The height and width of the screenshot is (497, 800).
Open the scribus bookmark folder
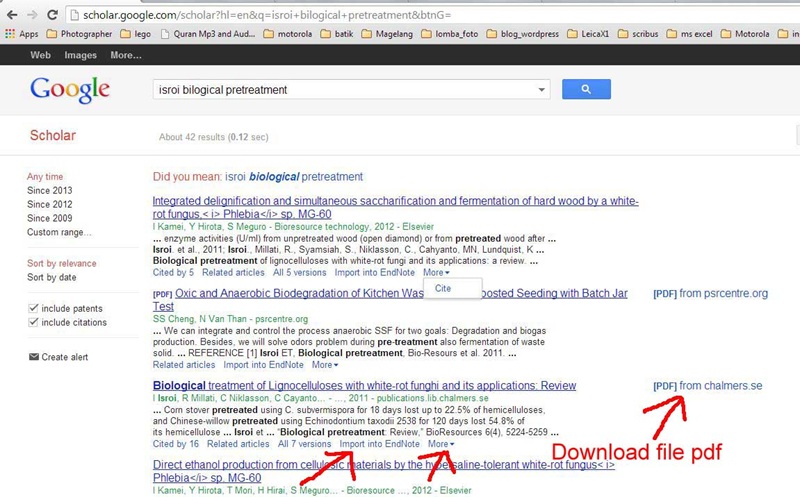638,34
